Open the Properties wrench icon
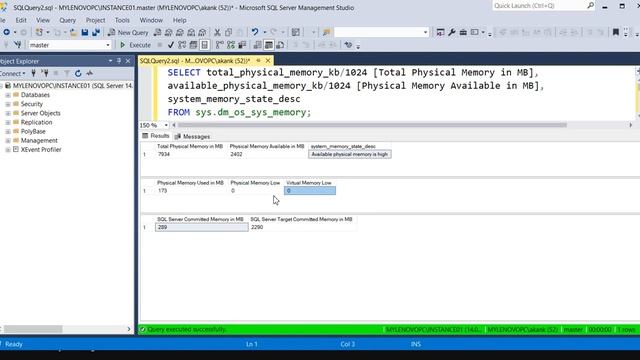640x360 pixels. tap(452, 32)
